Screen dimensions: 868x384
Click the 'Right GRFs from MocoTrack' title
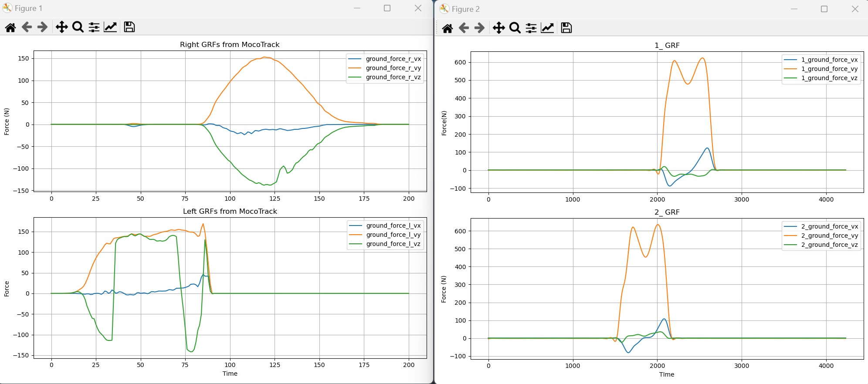pos(230,44)
